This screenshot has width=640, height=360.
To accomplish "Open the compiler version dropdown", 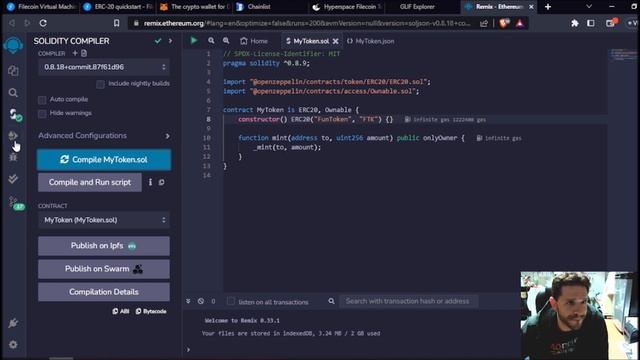I will (104, 67).
